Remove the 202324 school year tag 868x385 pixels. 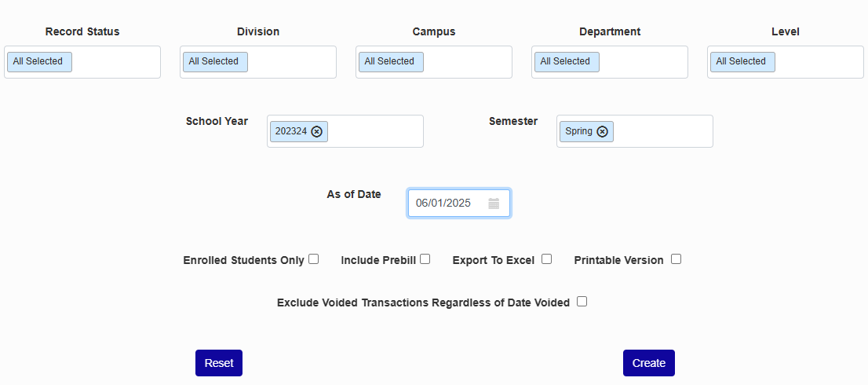316,132
